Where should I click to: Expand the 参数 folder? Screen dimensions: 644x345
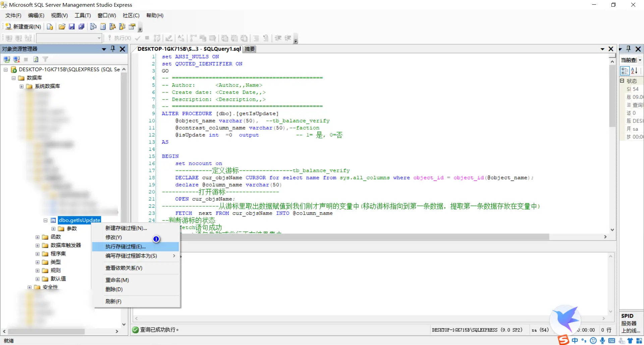[53, 228]
